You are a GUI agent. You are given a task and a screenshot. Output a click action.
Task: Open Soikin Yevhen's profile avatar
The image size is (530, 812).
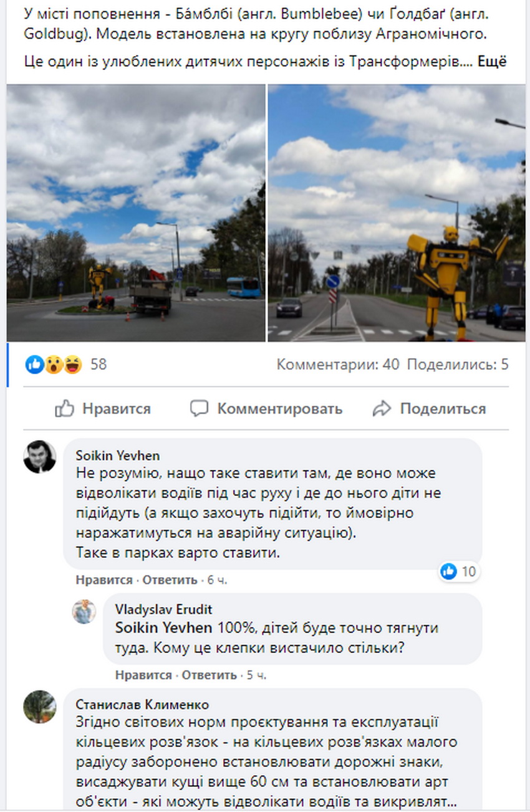pyautogui.click(x=40, y=457)
